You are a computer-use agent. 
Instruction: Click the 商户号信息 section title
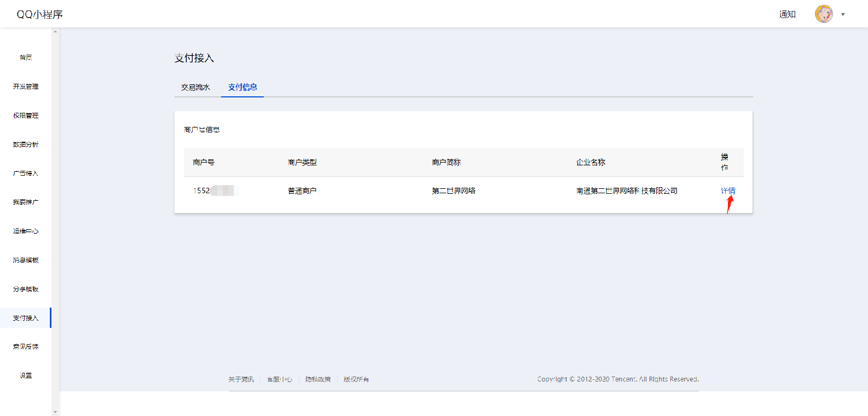click(202, 130)
